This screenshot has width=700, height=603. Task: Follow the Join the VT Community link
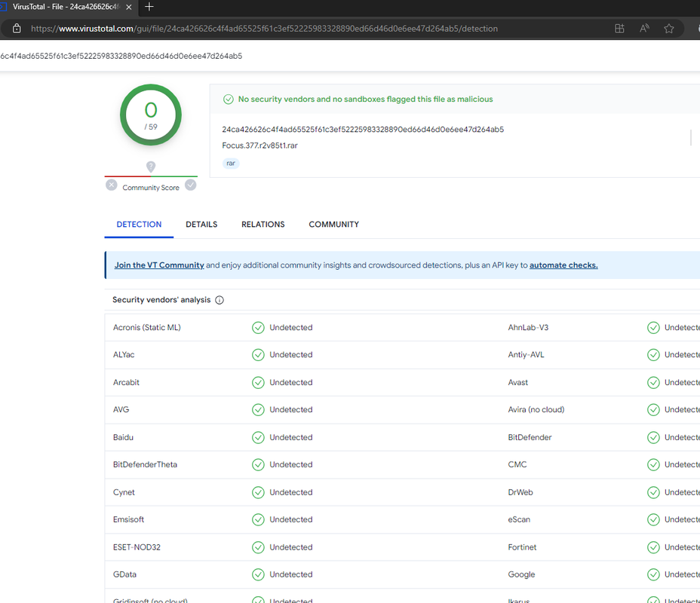[x=159, y=265]
